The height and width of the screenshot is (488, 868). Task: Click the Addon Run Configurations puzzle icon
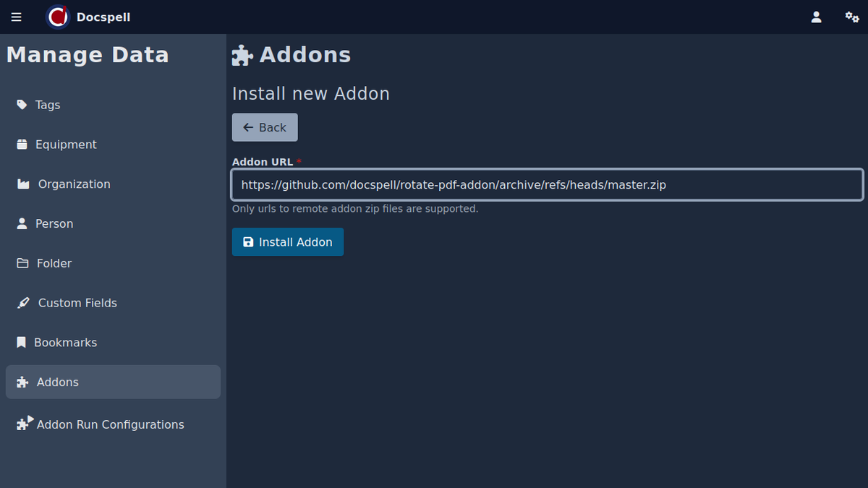pos(25,424)
